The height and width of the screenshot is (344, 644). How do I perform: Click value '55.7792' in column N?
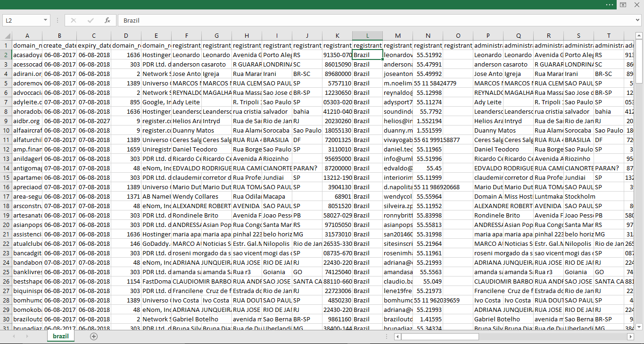[428, 111]
